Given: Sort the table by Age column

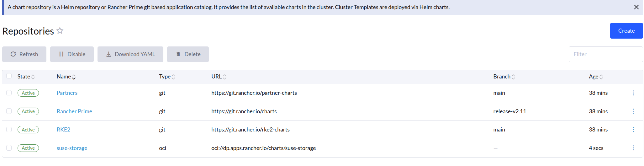Looking at the screenshot, I should [x=596, y=77].
